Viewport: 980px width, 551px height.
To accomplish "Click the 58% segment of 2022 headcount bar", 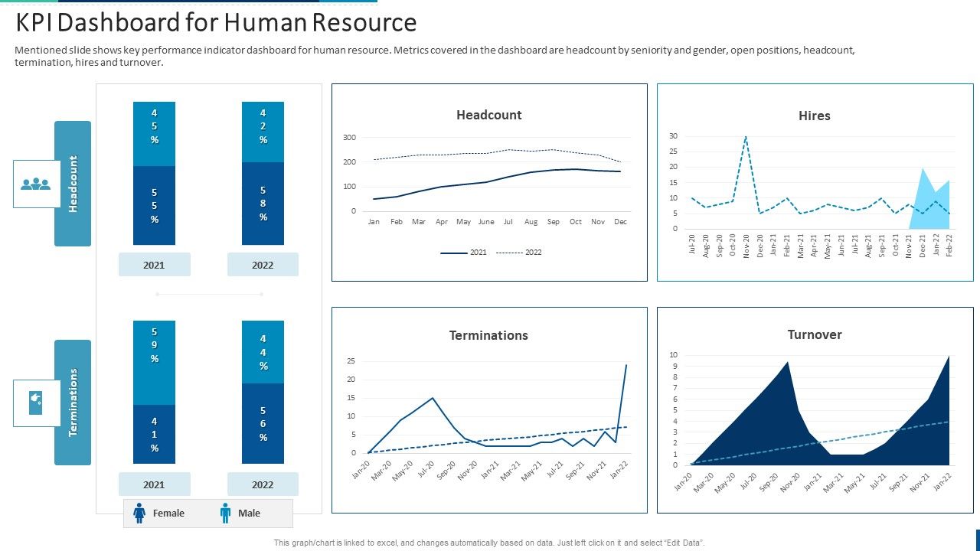I will pos(263,204).
